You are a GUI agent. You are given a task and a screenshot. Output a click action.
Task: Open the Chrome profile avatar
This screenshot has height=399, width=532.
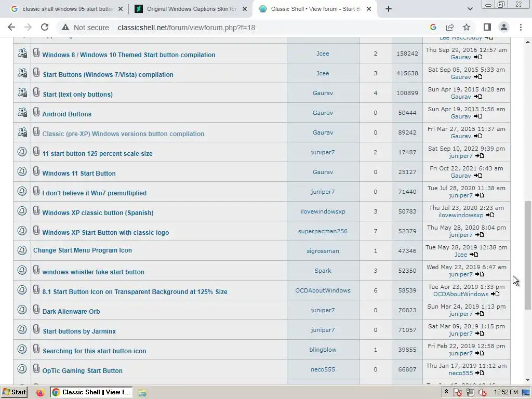[504, 28]
